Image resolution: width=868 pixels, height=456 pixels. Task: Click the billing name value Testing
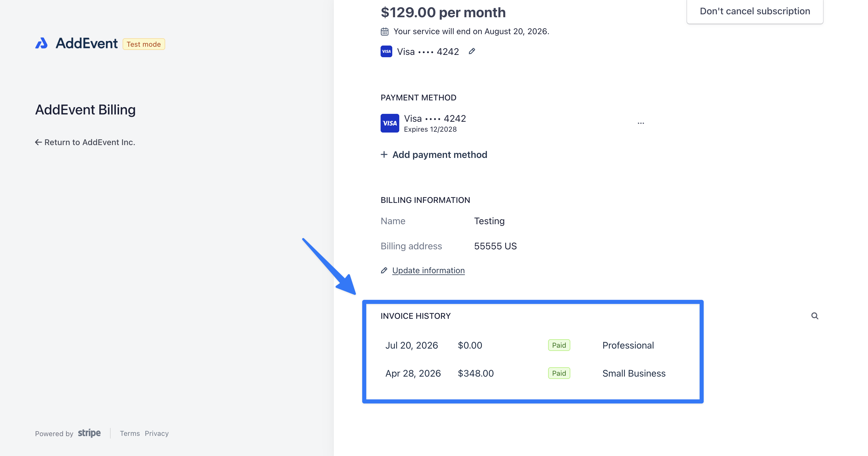coord(489,221)
